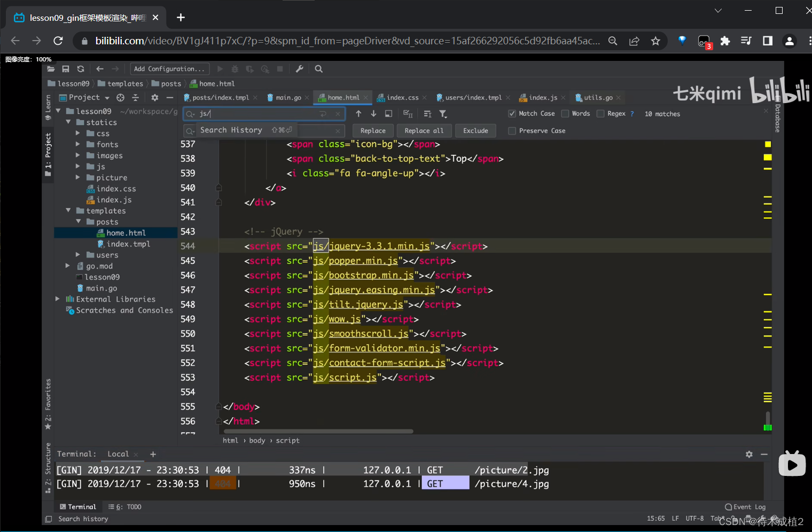Jump to next occurrence with down arrow
Screen dimensions: 812x532
click(373, 114)
